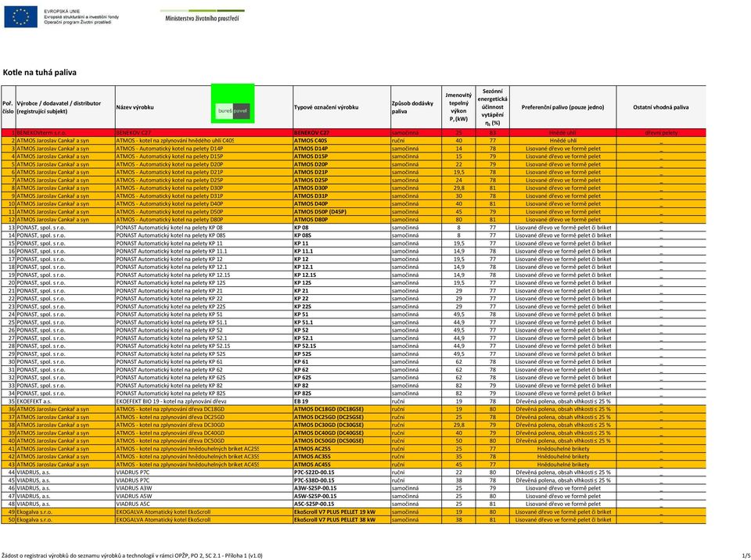Select 'PONAST Automatický kotel na pelety KP 61'
This screenshot has width=751, height=560.
coord(203,361)
